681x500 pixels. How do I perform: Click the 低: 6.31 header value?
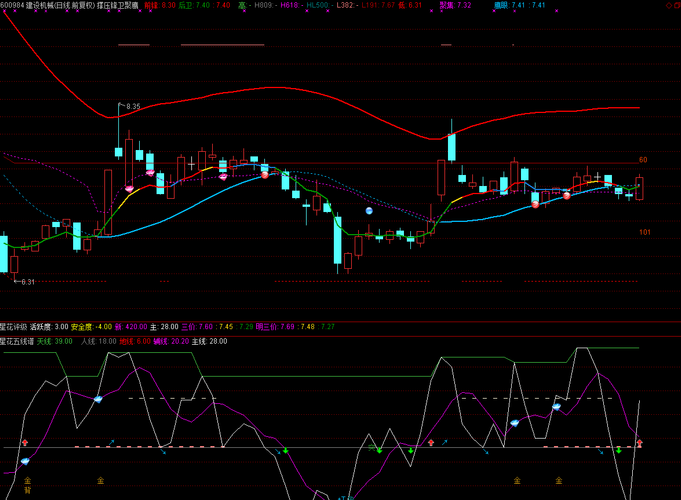(410, 5)
